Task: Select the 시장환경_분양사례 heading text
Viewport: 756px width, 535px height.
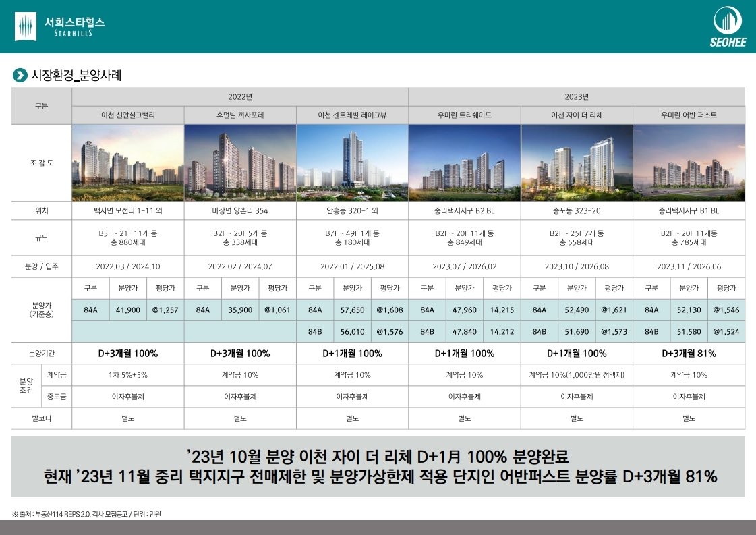Action: coord(76,76)
